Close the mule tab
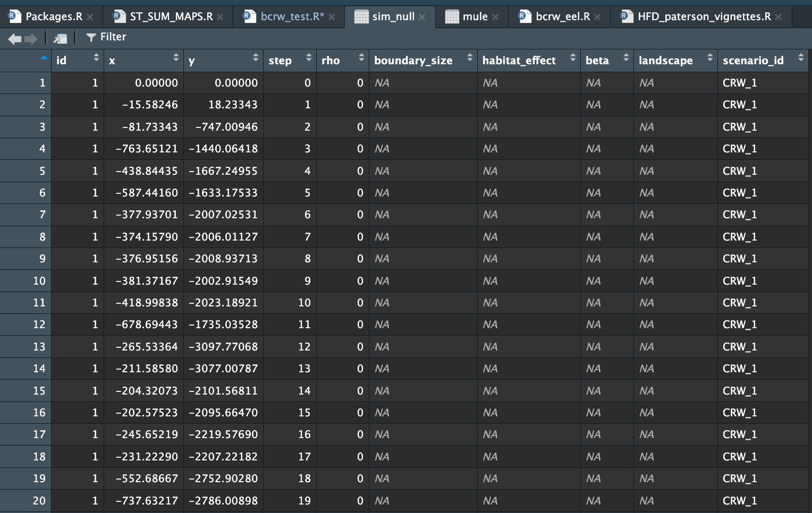Viewport: 812px width, 513px height. pos(495,17)
